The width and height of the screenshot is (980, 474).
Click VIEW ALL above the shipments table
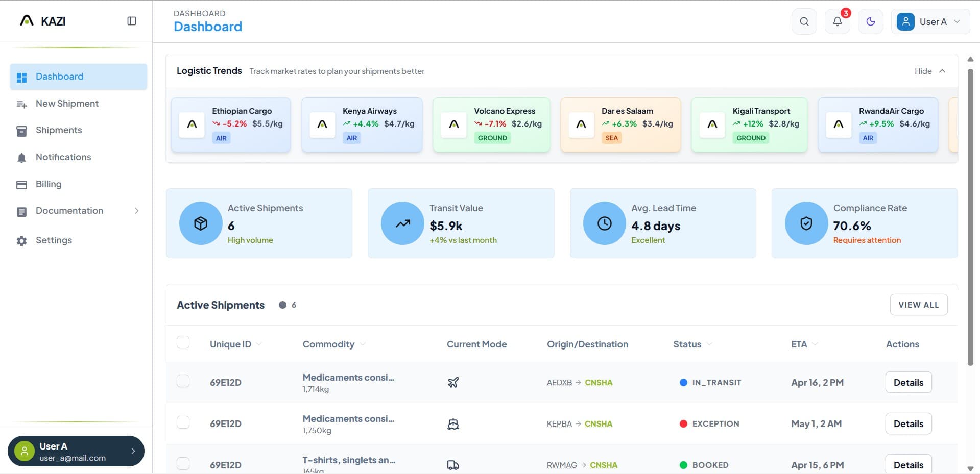[x=918, y=305]
